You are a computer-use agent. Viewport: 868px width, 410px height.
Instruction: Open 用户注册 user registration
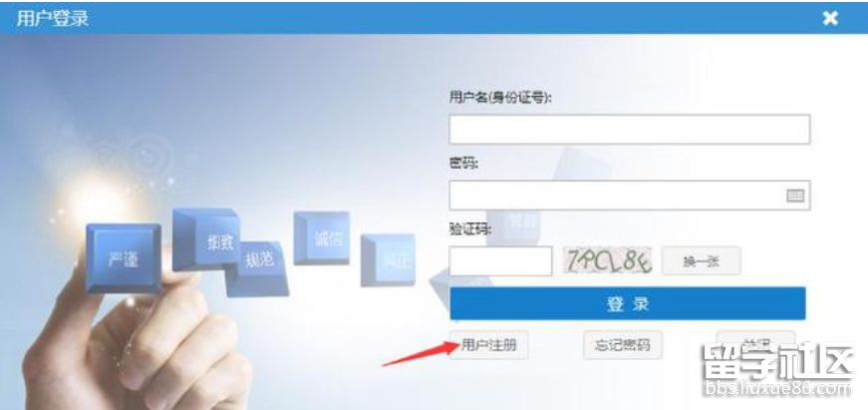488,345
